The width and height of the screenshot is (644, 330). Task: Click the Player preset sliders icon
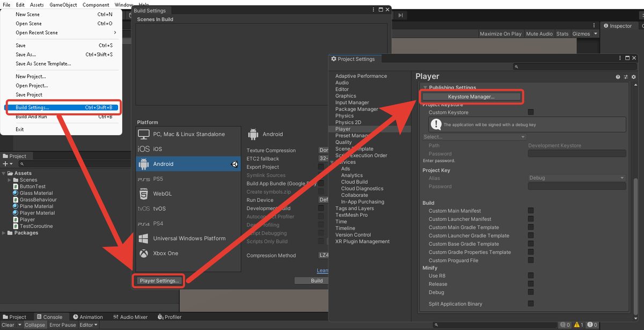[625, 77]
